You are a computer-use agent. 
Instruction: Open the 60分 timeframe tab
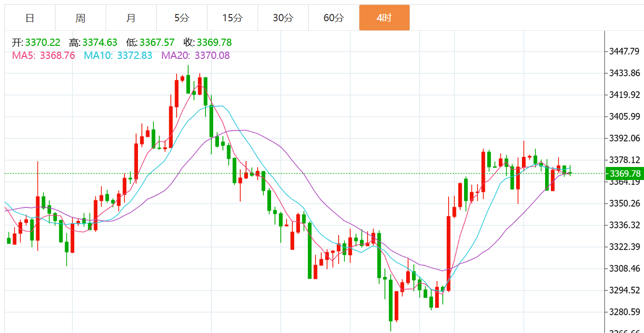click(334, 18)
